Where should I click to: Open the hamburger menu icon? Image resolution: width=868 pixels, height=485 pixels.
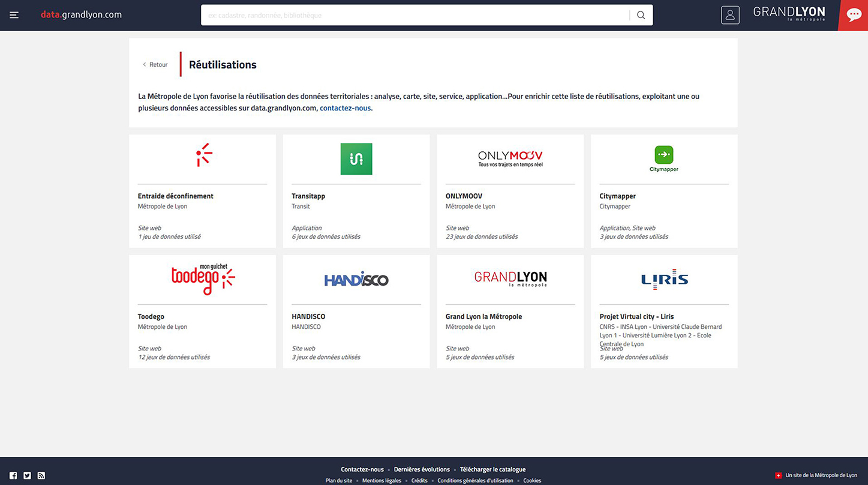coord(14,15)
